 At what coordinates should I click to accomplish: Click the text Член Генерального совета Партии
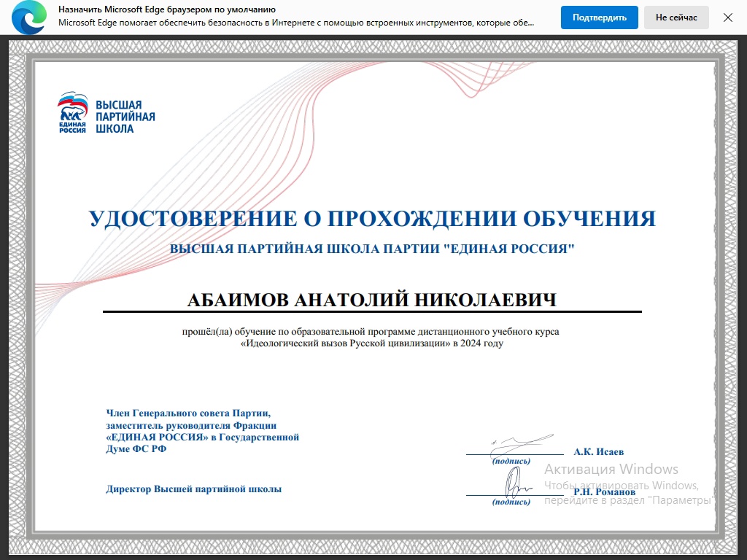[x=188, y=413]
